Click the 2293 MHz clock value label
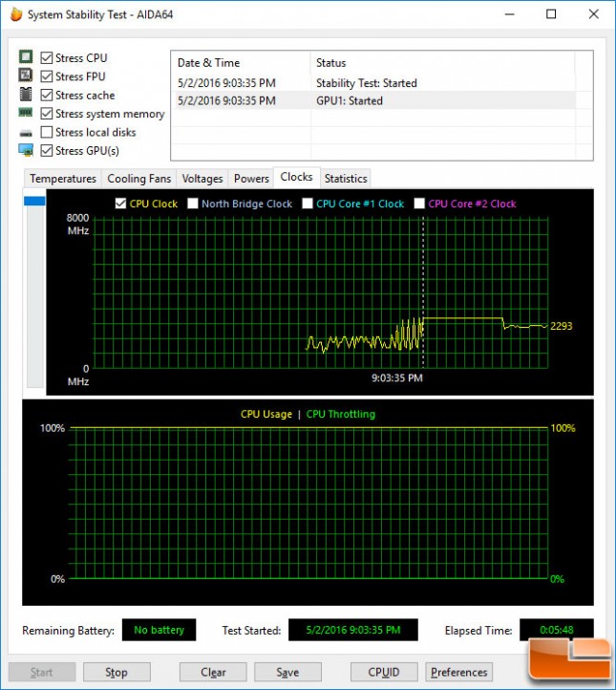 point(561,326)
